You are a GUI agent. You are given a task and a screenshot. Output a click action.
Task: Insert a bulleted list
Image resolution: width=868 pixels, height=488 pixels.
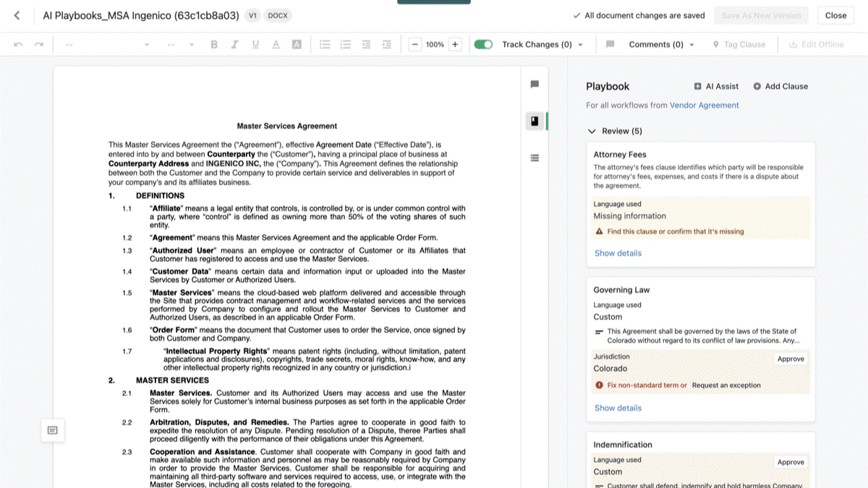[x=325, y=44]
